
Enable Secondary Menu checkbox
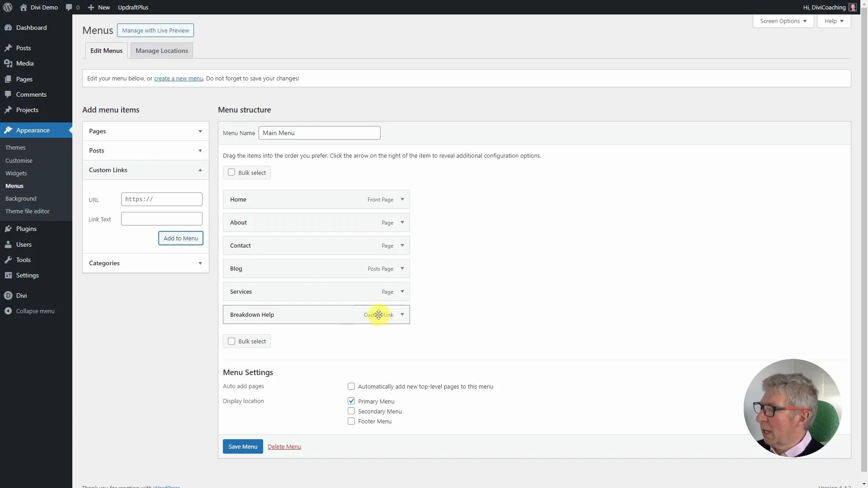tap(351, 411)
